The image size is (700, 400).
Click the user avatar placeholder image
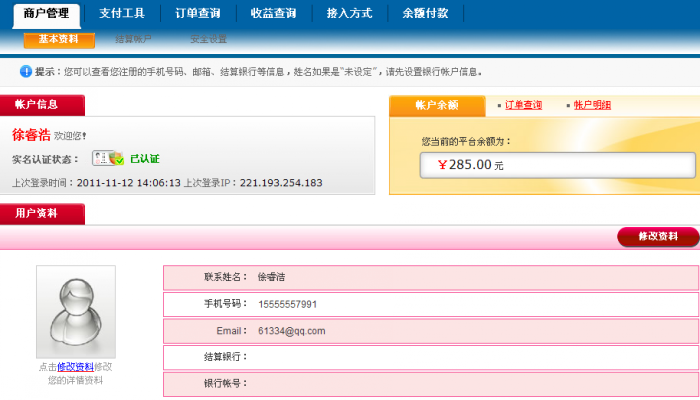click(76, 311)
